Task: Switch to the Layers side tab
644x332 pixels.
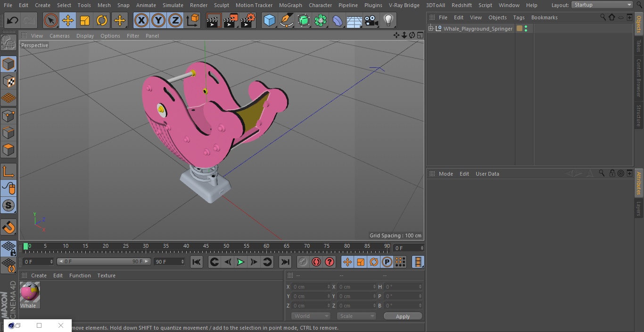Action: tap(639, 209)
